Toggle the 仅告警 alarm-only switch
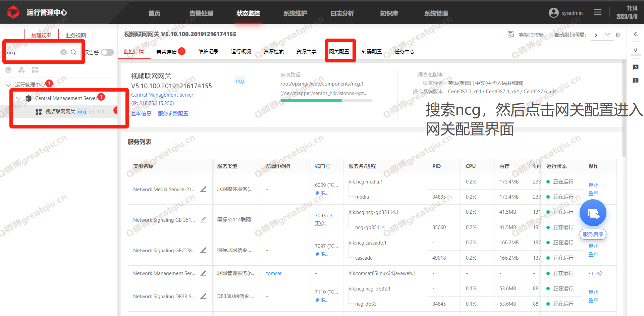 point(107,52)
